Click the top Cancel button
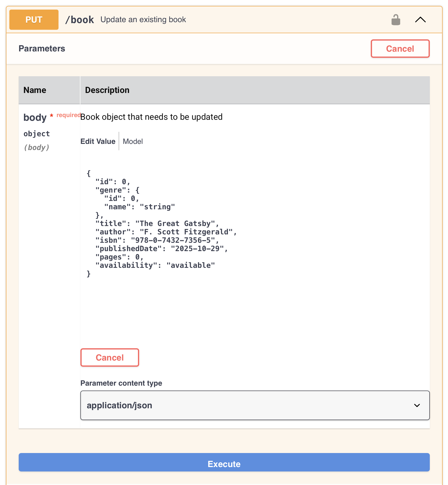 (400, 49)
